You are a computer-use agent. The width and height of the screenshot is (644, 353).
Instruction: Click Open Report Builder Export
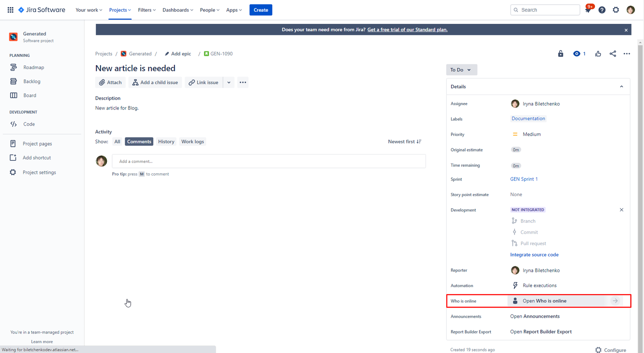pos(541,332)
